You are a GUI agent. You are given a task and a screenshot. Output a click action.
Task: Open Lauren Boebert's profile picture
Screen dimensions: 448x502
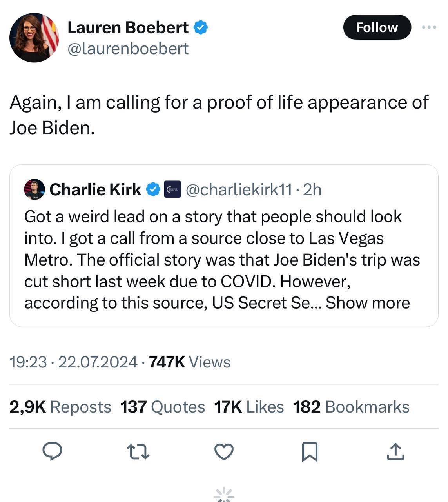34,38
